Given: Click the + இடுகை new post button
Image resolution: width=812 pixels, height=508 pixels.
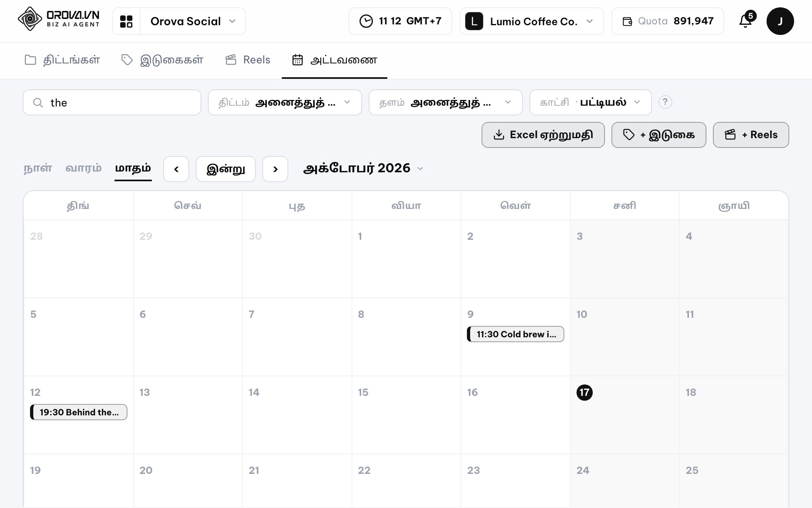Looking at the screenshot, I should 659,135.
